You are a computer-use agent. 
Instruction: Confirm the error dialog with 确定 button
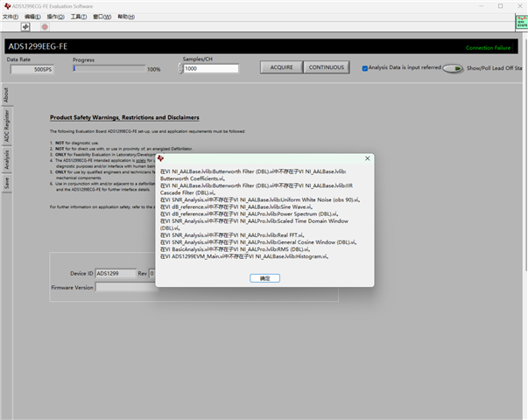tap(264, 278)
